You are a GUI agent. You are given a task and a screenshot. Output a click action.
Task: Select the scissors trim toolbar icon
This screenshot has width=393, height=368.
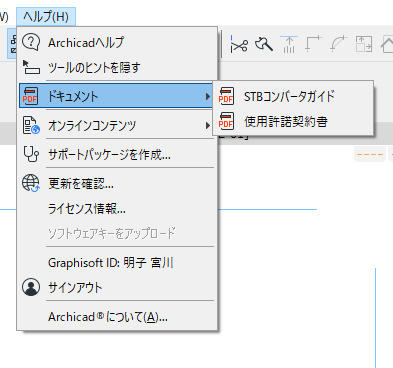[239, 44]
